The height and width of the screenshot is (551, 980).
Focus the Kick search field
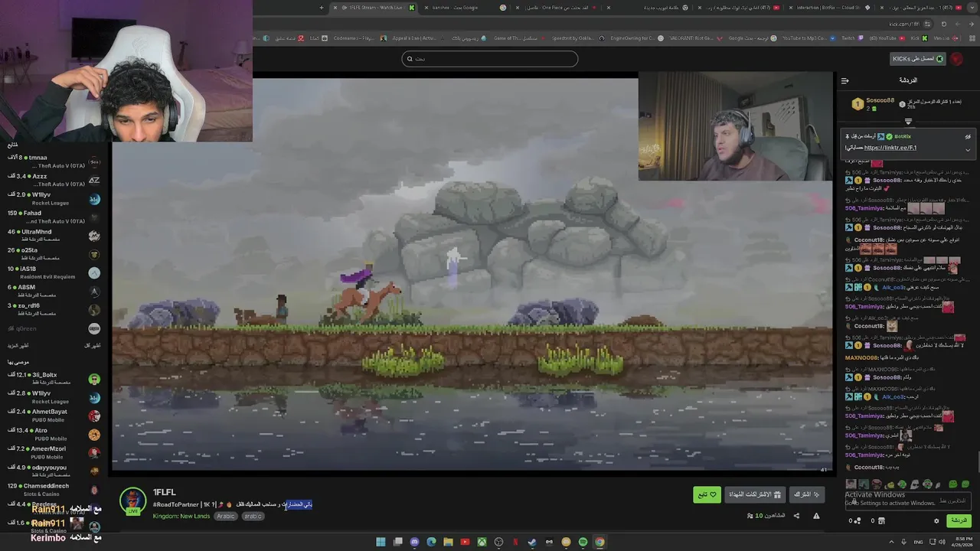tap(490, 59)
